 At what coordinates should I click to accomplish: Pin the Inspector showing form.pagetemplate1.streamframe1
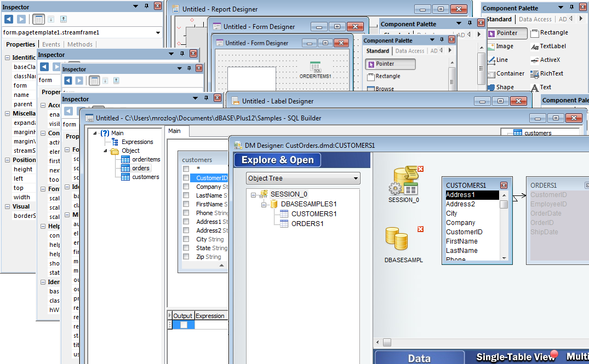pos(146,6)
